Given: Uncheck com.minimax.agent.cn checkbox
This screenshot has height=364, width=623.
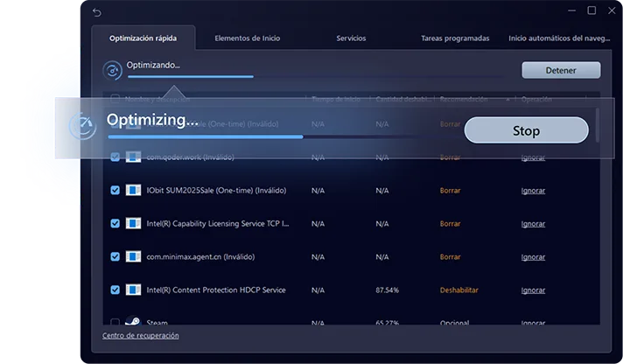Looking at the screenshot, I should pyautogui.click(x=115, y=256).
